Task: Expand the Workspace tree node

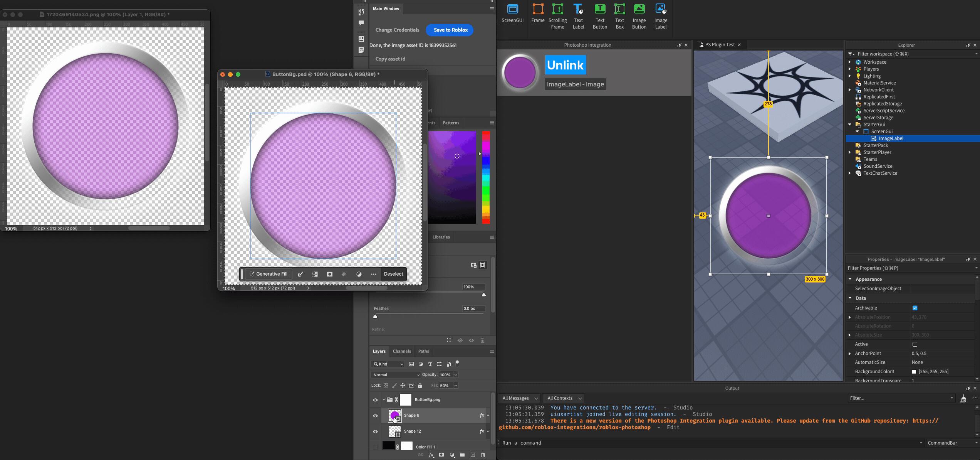Action: 850,62
